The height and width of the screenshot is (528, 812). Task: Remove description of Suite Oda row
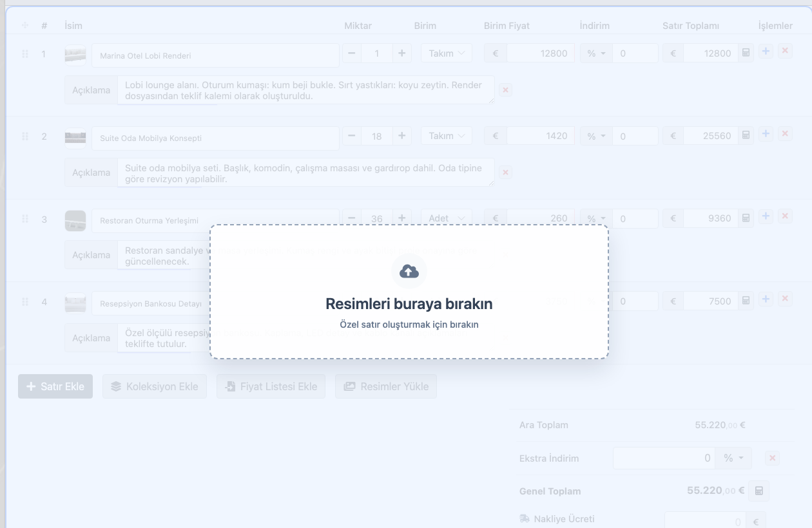click(506, 173)
